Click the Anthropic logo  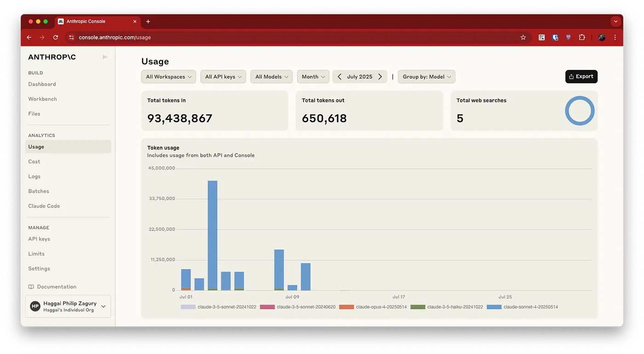pos(52,57)
